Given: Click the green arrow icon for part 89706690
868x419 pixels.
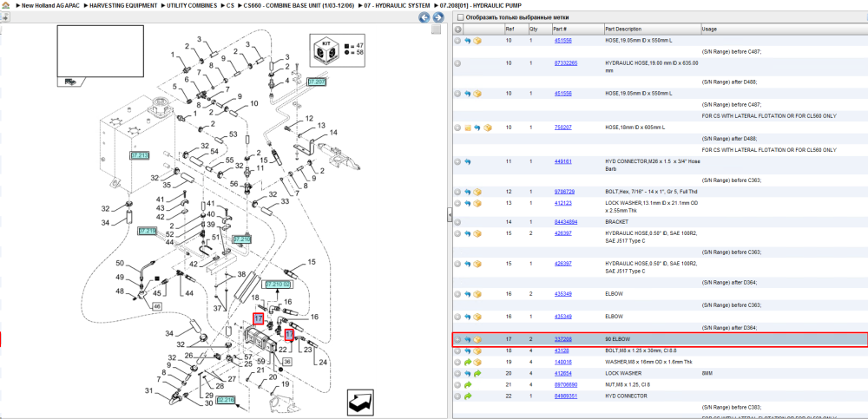Looking at the screenshot, I should click(468, 384).
